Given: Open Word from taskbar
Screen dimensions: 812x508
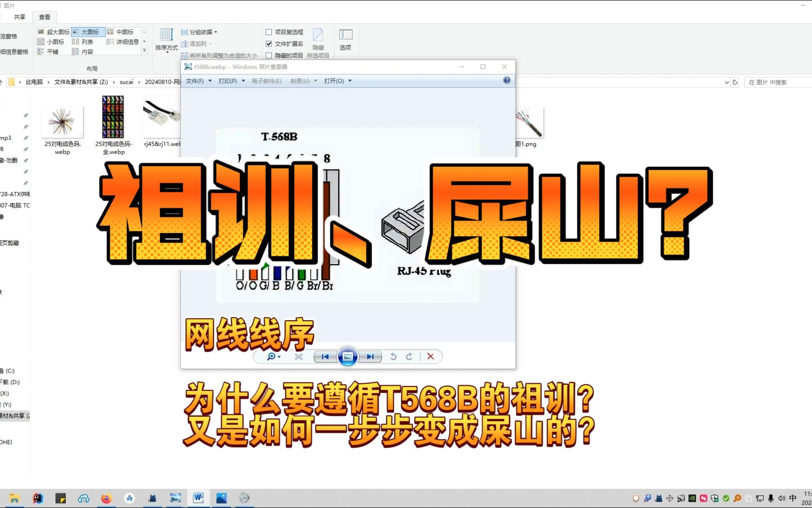Looking at the screenshot, I should (198, 498).
